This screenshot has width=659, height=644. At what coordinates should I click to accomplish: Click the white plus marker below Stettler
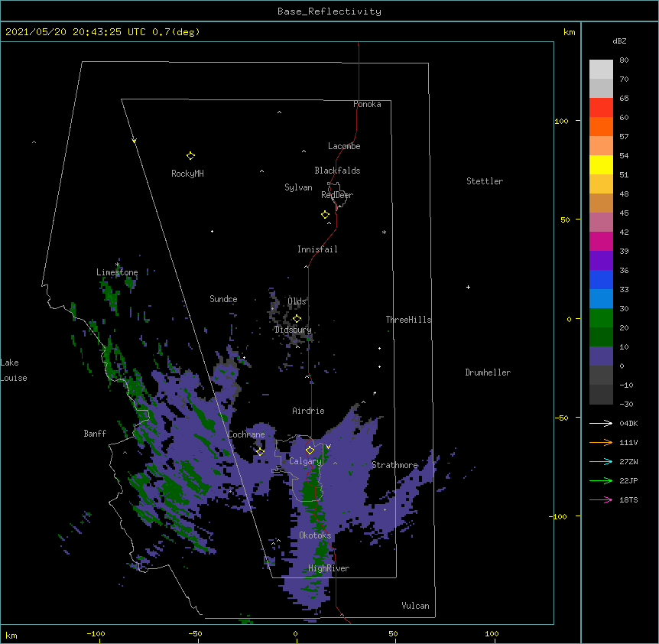click(468, 287)
